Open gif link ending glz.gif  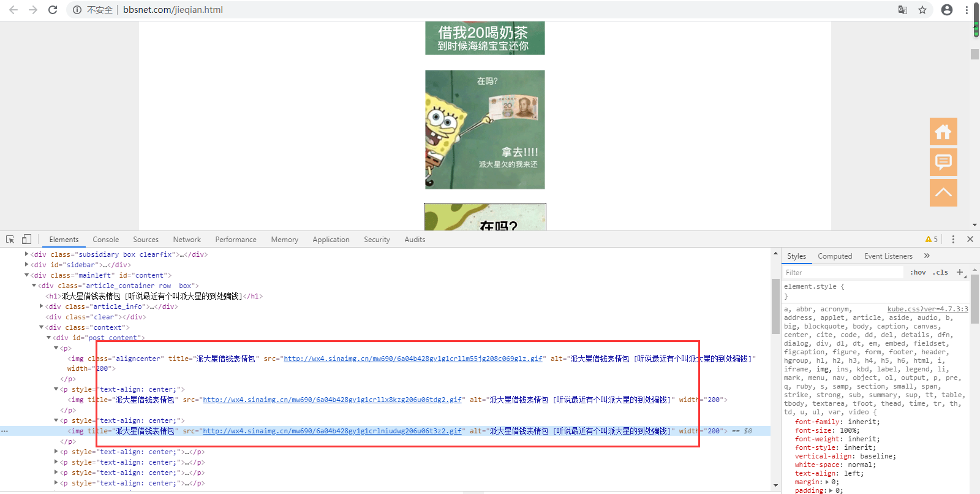coord(413,359)
